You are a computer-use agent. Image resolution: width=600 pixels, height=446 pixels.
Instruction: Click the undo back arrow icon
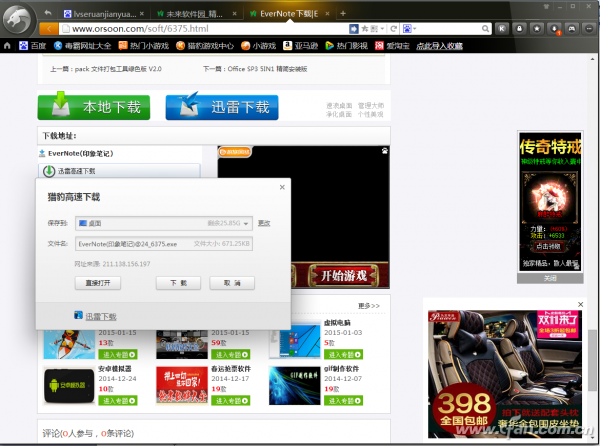pos(48,13)
